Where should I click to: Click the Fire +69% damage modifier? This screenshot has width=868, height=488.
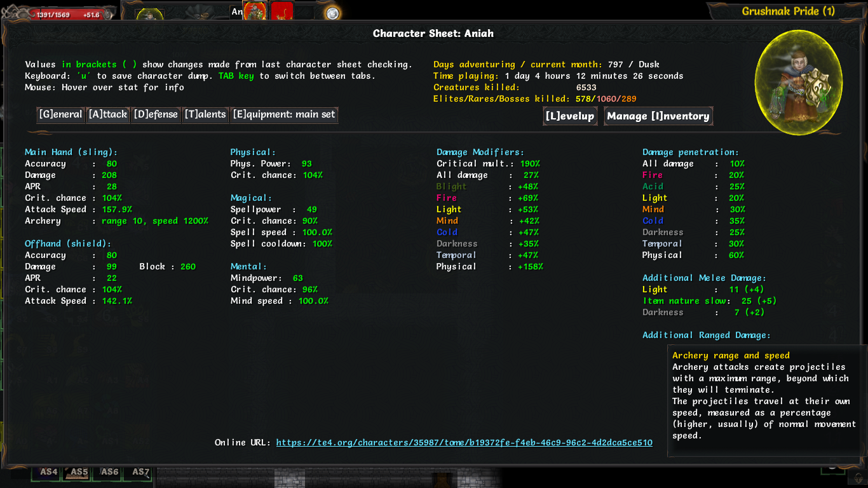(x=487, y=198)
